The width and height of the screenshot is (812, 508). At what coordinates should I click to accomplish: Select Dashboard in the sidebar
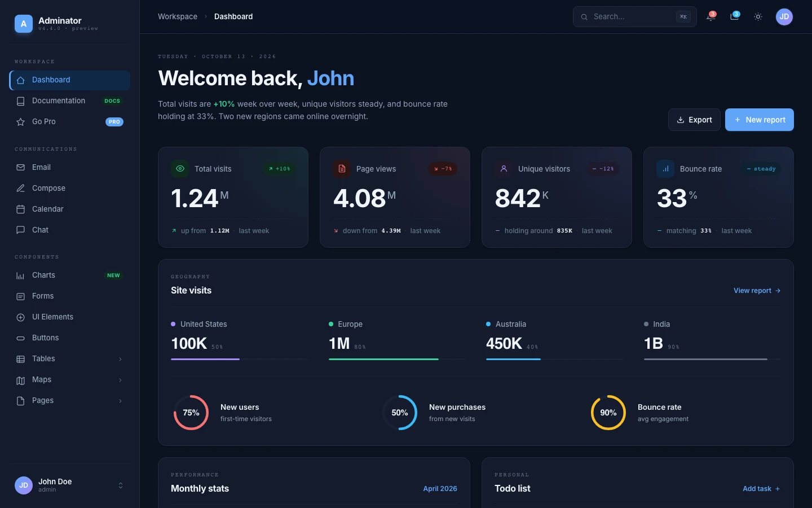click(70, 80)
